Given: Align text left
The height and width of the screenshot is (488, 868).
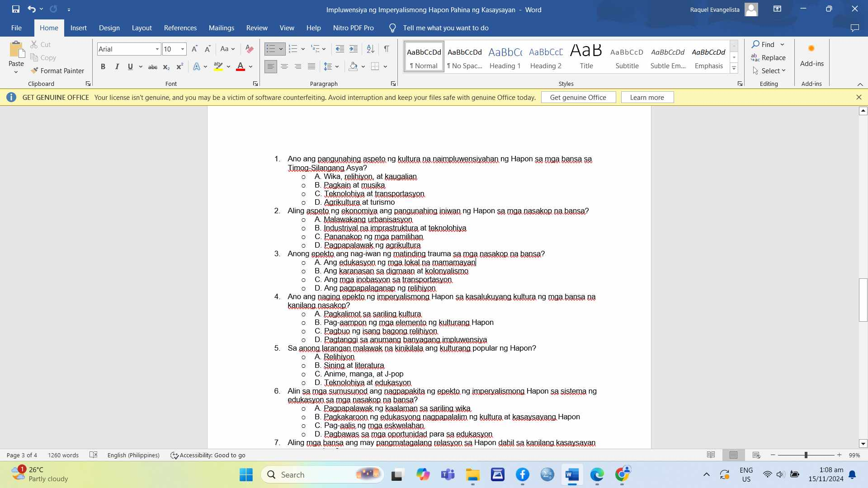Looking at the screenshot, I should click(x=270, y=67).
